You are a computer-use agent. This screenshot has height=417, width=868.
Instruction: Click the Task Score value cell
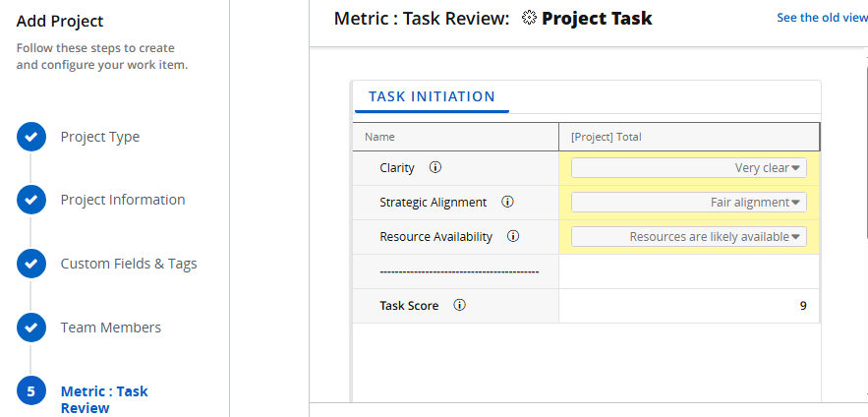point(689,306)
